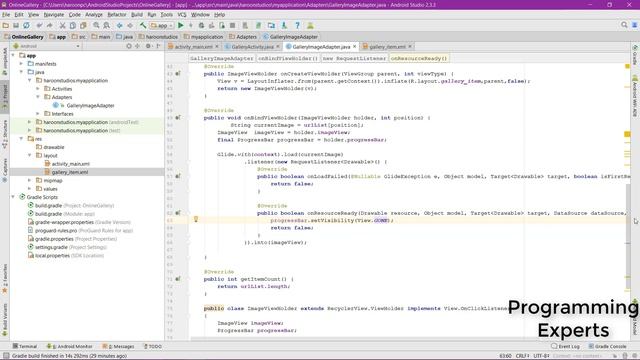Viewport: 640px width, 360px height.
Task: Click the Save All toolbar icon
Action: click(x=16, y=25)
